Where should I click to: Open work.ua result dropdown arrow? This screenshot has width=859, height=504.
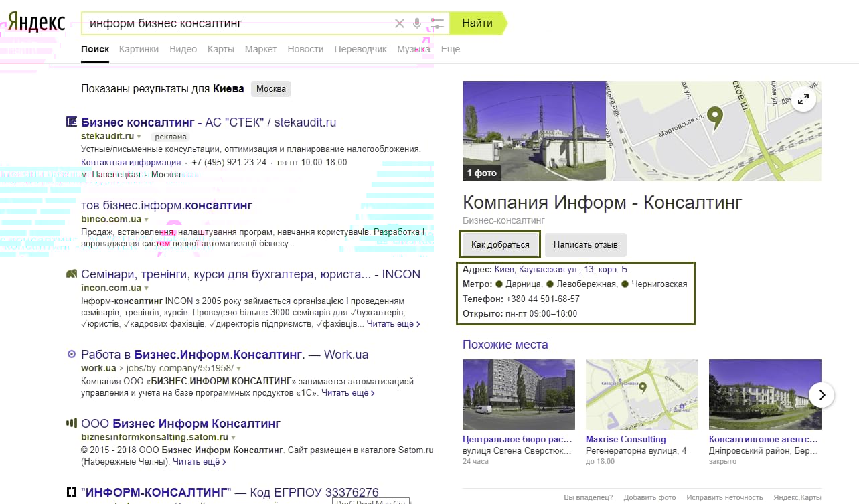click(x=238, y=369)
